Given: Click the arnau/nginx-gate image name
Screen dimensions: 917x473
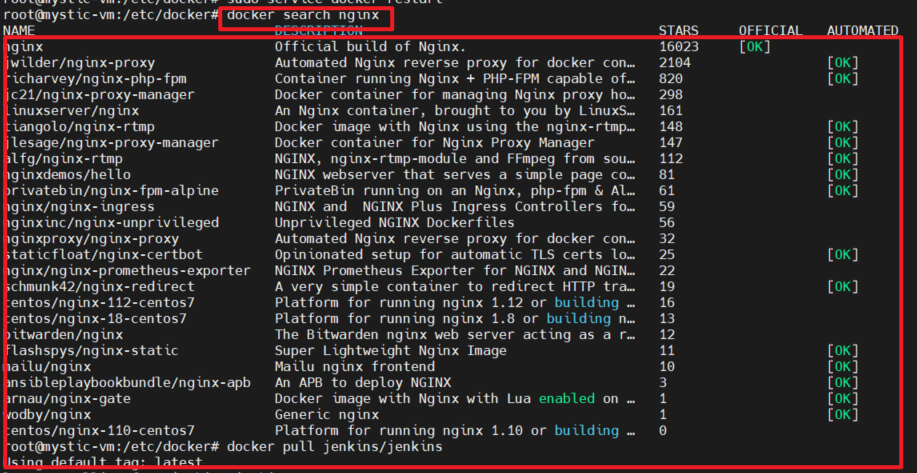Looking at the screenshot, I should (x=67, y=399).
